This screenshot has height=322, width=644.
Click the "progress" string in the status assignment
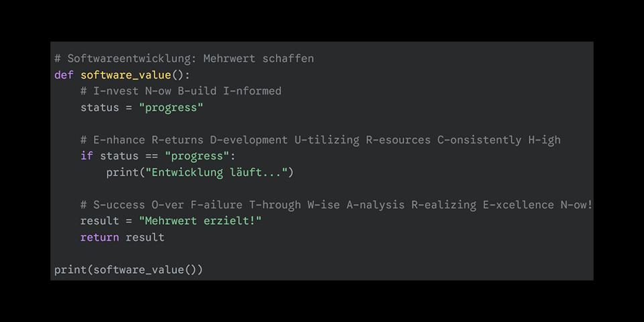(171, 107)
